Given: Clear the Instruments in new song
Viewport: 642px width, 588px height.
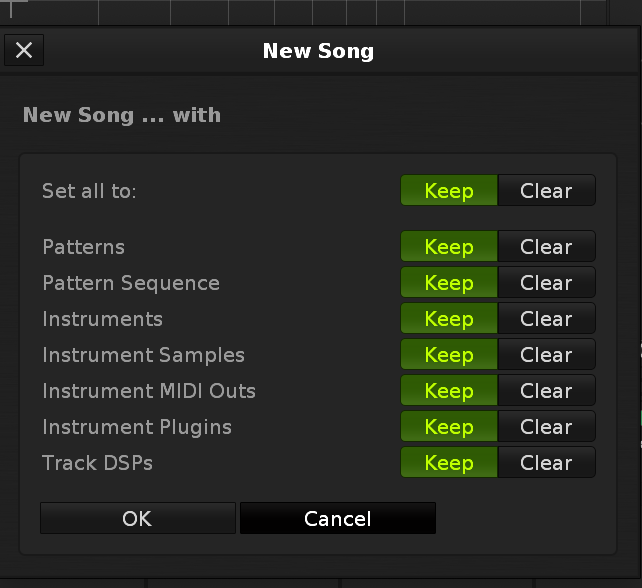Looking at the screenshot, I should coord(546,319).
